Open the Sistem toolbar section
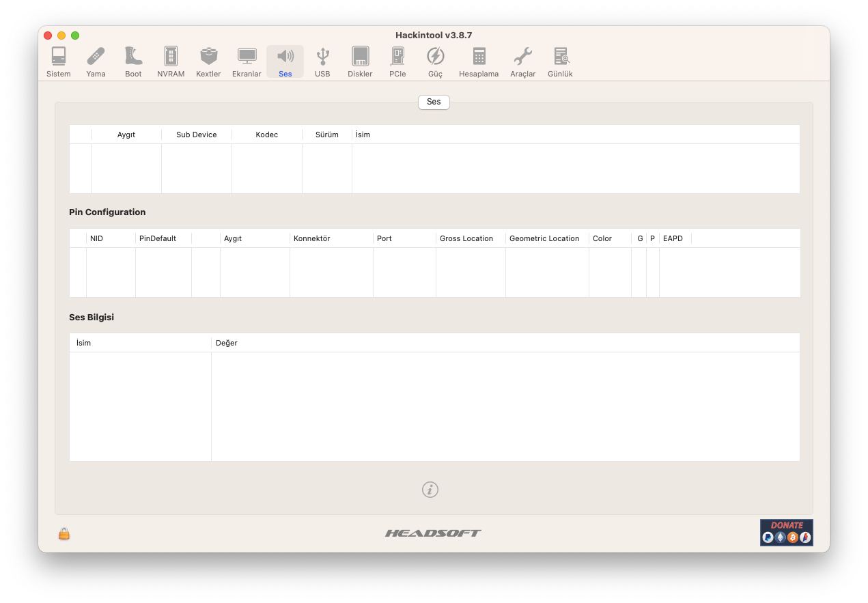The height and width of the screenshot is (603, 868). pyautogui.click(x=59, y=61)
